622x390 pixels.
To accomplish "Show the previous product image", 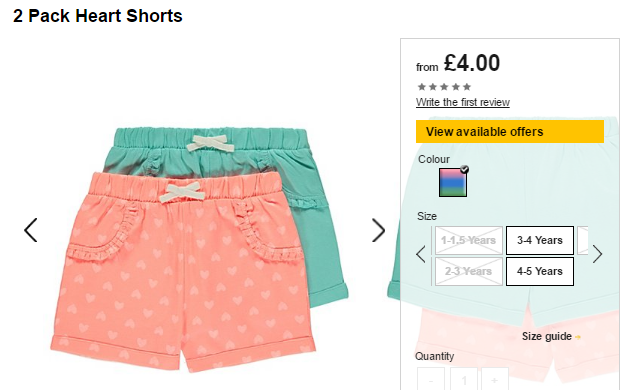I will click(31, 230).
